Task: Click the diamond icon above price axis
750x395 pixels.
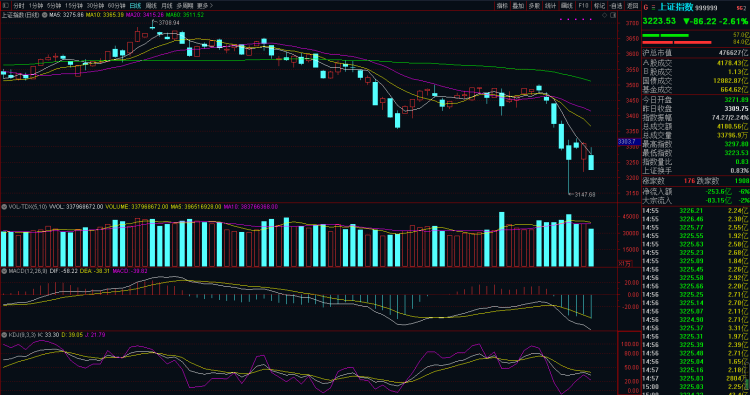Action: (x=605, y=16)
